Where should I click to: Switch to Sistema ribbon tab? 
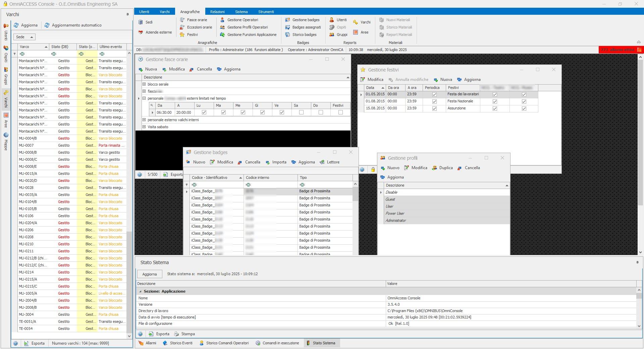(241, 12)
